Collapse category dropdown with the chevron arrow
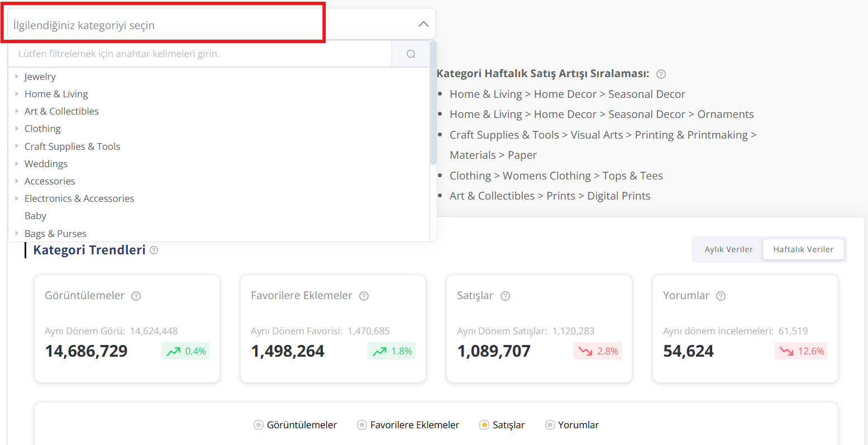 (x=423, y=24)
